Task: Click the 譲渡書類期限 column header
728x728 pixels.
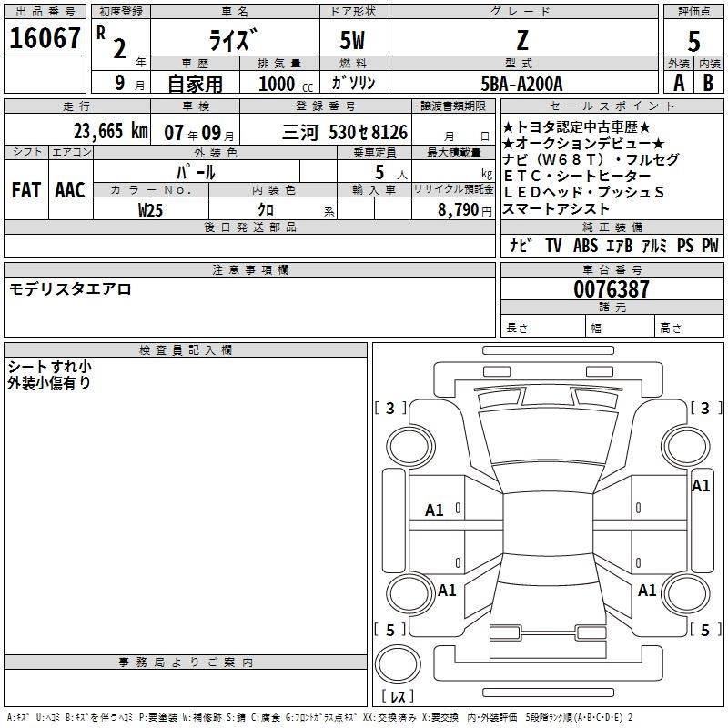Action: (453, 106)
